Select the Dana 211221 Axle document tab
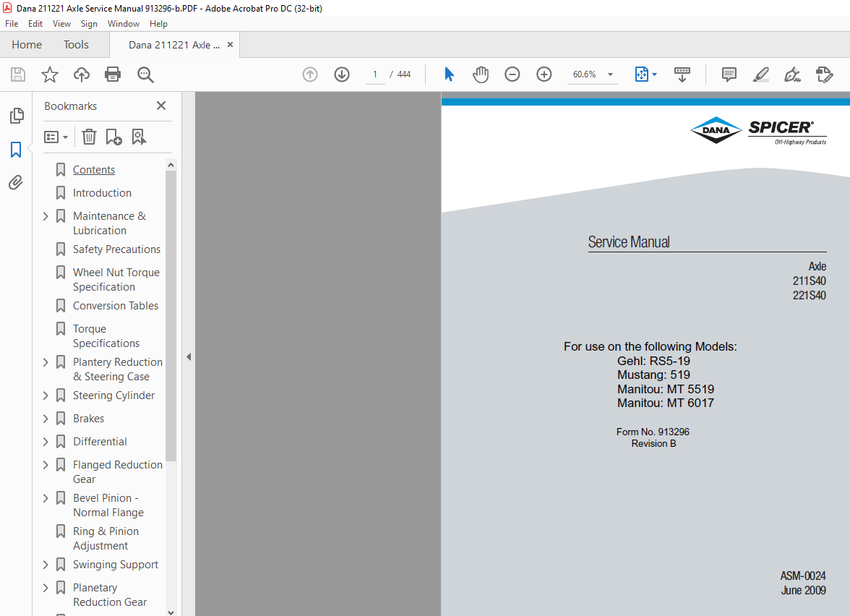850x616 pixels. tap(174, 45)
